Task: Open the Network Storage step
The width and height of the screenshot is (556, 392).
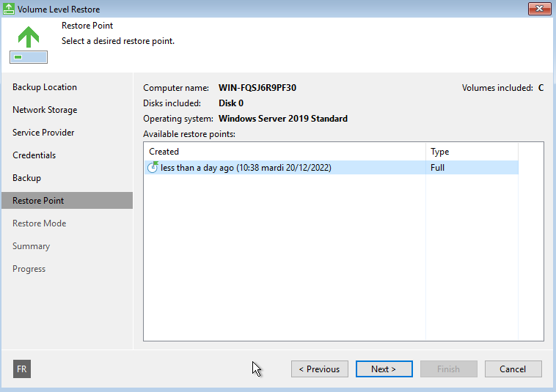Action: (45, 110)
